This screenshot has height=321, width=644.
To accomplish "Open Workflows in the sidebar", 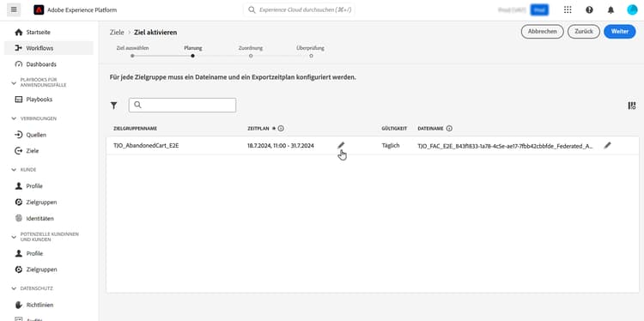I will coord(49,48).
